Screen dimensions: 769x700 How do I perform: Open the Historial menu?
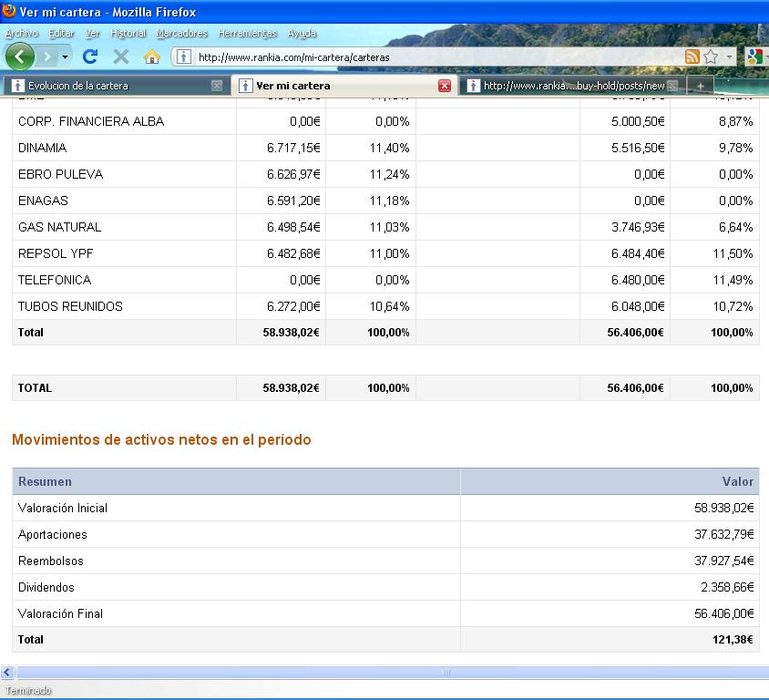click(128, 33)
